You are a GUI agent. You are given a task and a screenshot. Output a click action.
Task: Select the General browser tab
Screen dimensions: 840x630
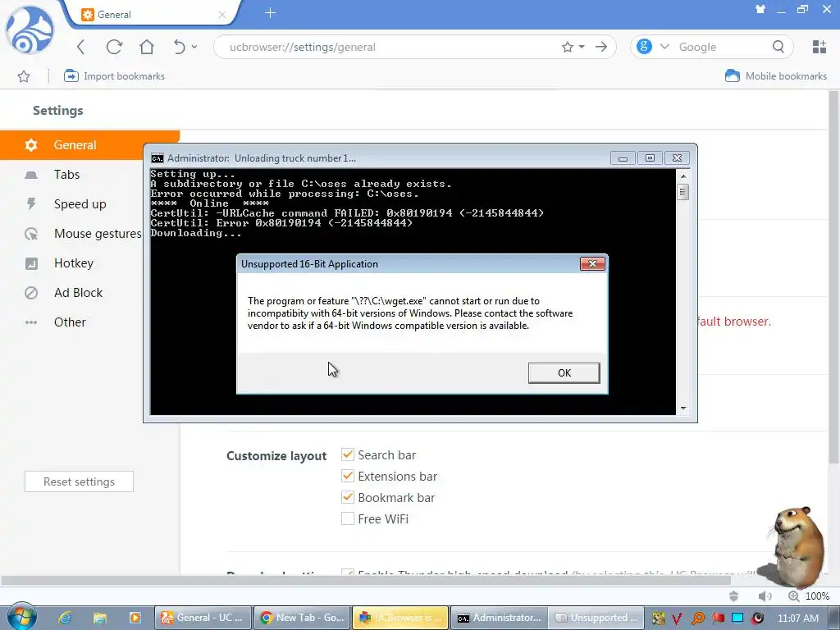tap(153, 15)
